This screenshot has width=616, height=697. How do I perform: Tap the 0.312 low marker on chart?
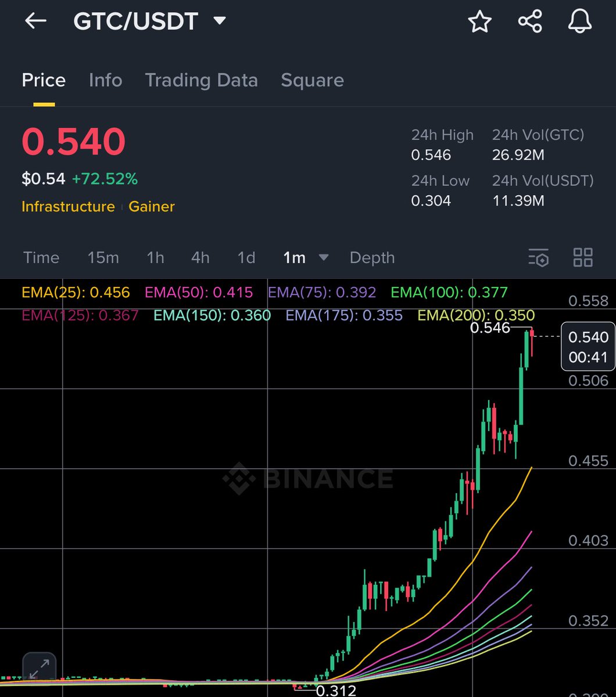click(336, 690)
